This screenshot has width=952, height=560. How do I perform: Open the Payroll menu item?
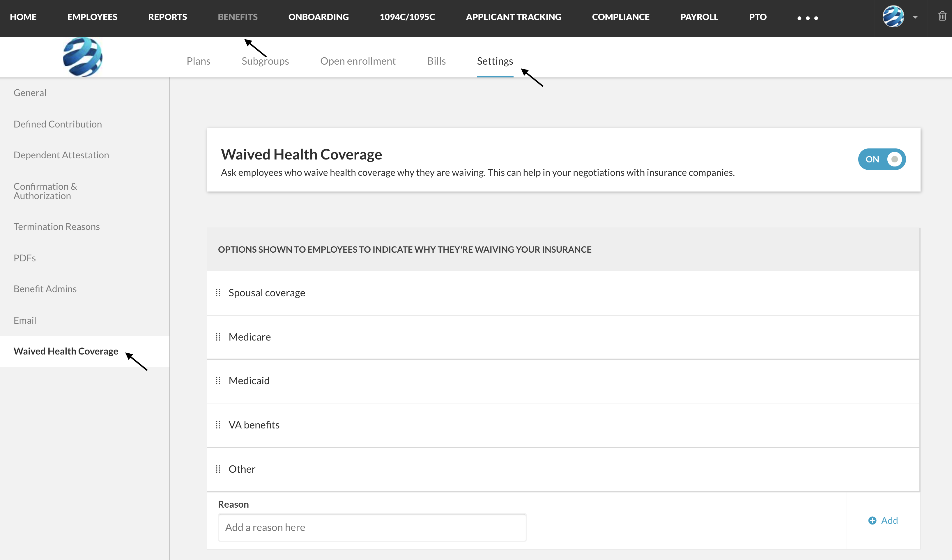[x=699, y=17]
